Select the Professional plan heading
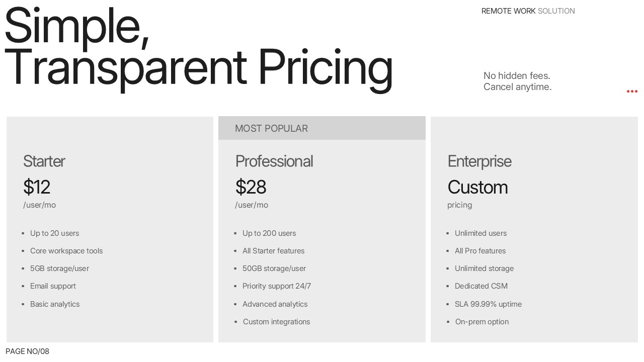This screenshot has height=362, width=644. pyautogui.click(x=274, y=161)
